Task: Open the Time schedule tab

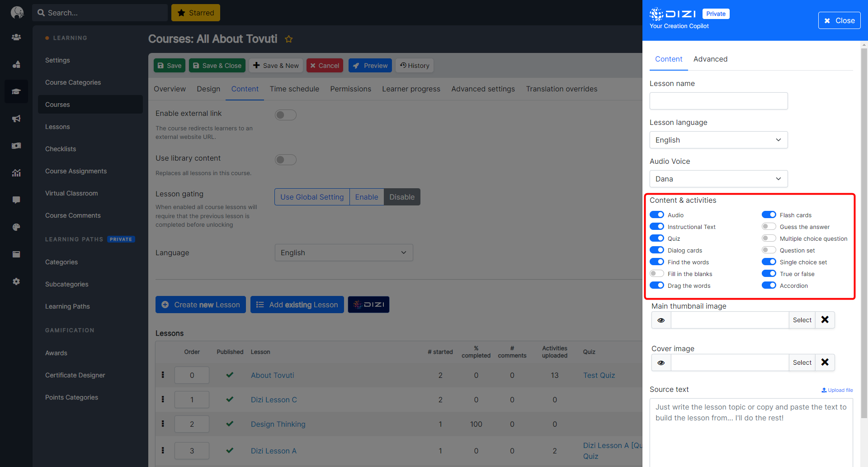Action: click(x=294, y=89)
